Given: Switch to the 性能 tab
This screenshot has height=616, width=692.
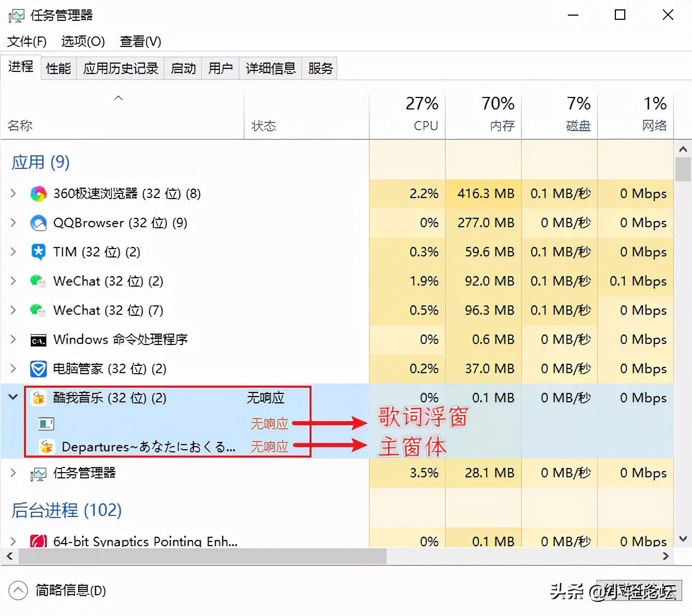Looking at the screenshot, I should [58, 68].
